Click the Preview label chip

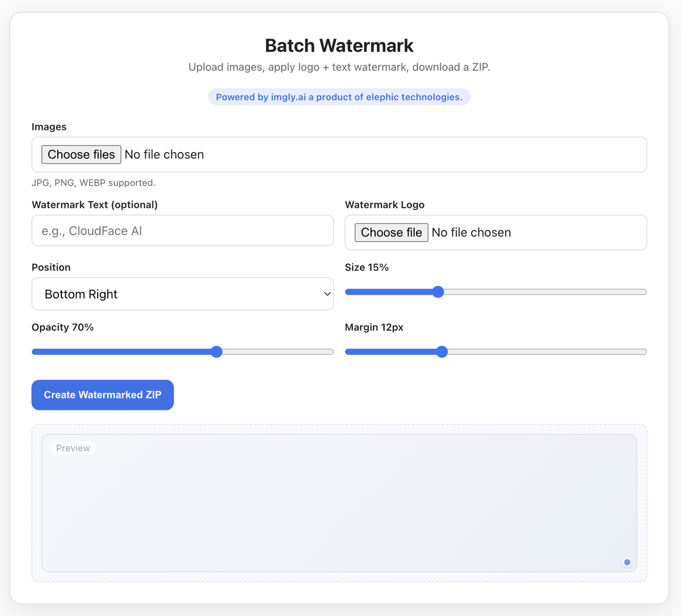[x=73, y=449]
